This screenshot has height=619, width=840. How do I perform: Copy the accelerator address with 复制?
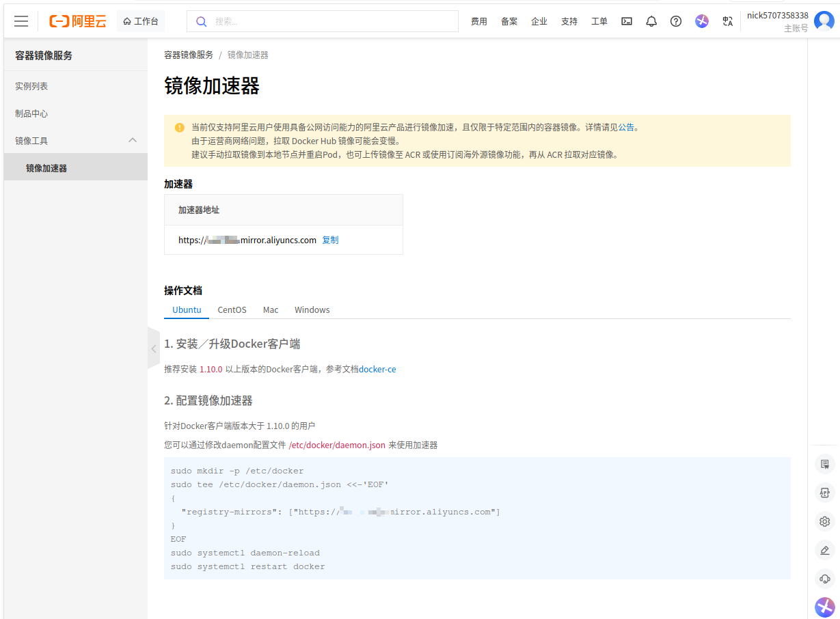pos(330,240)
